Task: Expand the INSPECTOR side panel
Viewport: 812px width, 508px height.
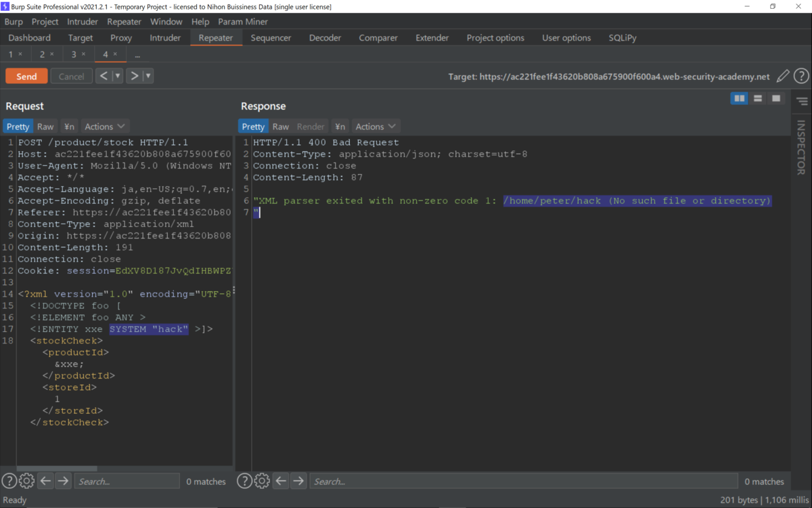Action: click(801, 148)
